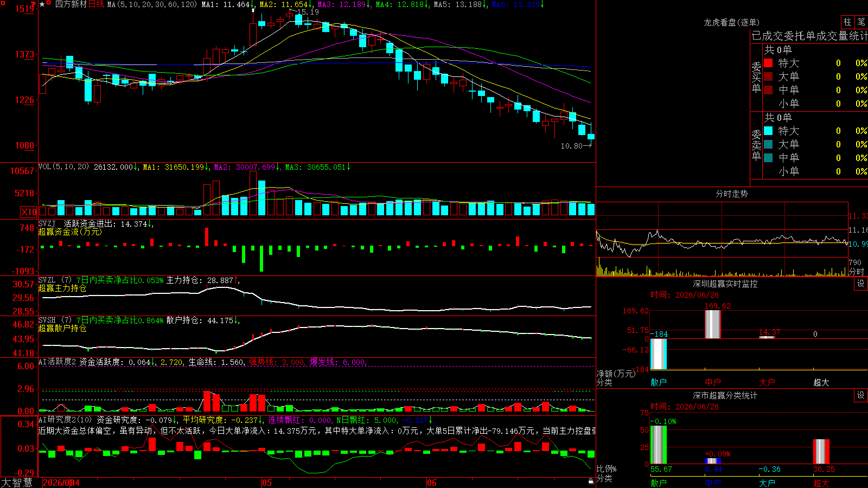Image resolution: width=868 pixels, height=488 pixels.
Task: Click the teal 大单 swatch under 委卖单
Action: pyautogui.click(x=768, y=144)
